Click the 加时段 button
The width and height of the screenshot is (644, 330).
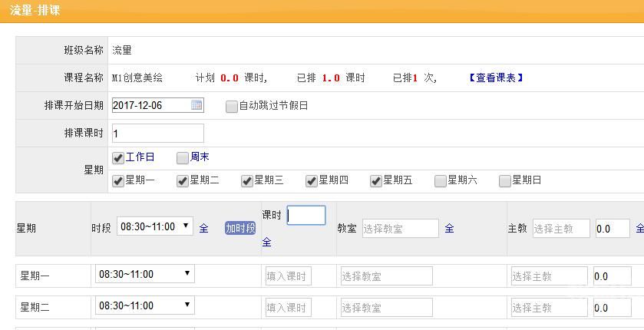click(x=240, y=228)
